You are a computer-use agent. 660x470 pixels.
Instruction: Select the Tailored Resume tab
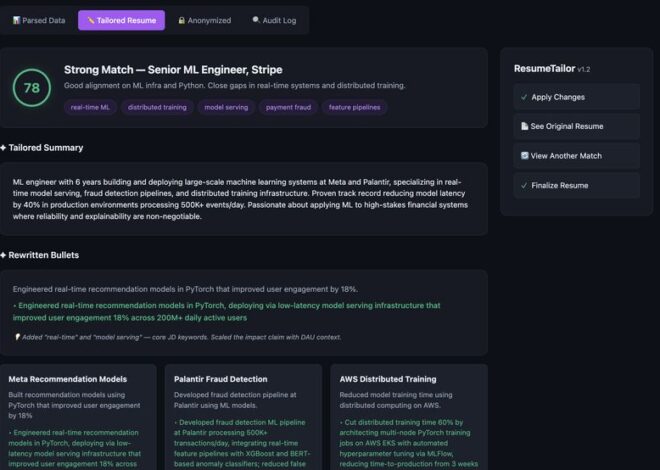121,20
